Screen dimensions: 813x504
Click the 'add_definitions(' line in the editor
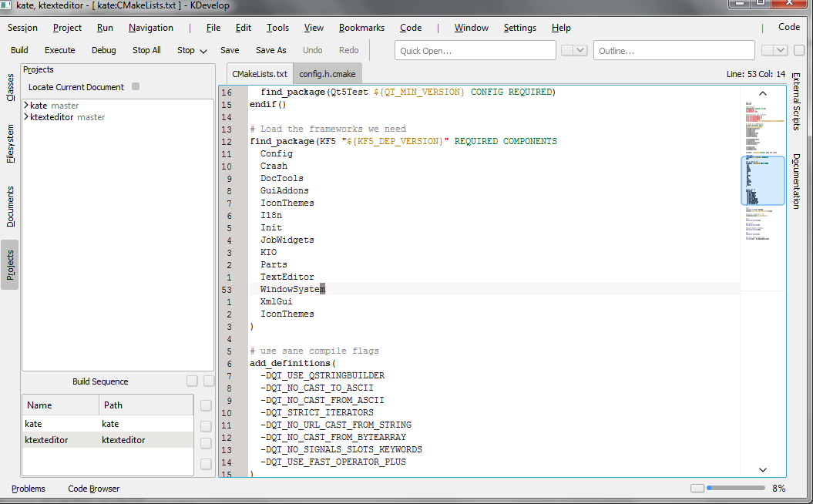coord(293,363)
